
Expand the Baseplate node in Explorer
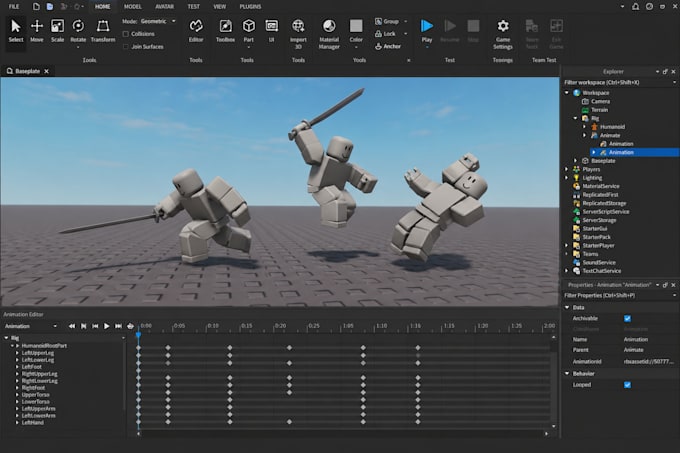click(x=575, y=161)
